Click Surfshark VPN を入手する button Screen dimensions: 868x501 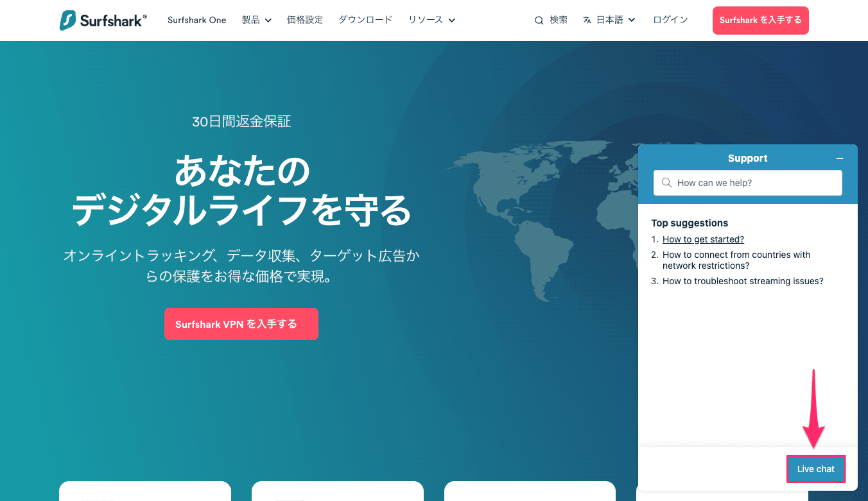click(x=241, y=324)
